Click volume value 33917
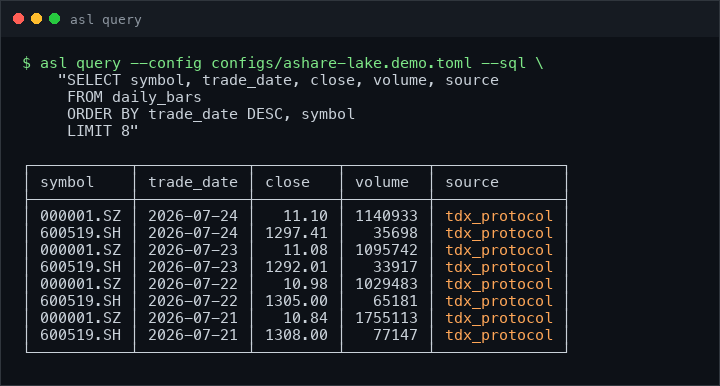Image resolution: width=720 pixels, height=386 pixels. coord(395,267)
